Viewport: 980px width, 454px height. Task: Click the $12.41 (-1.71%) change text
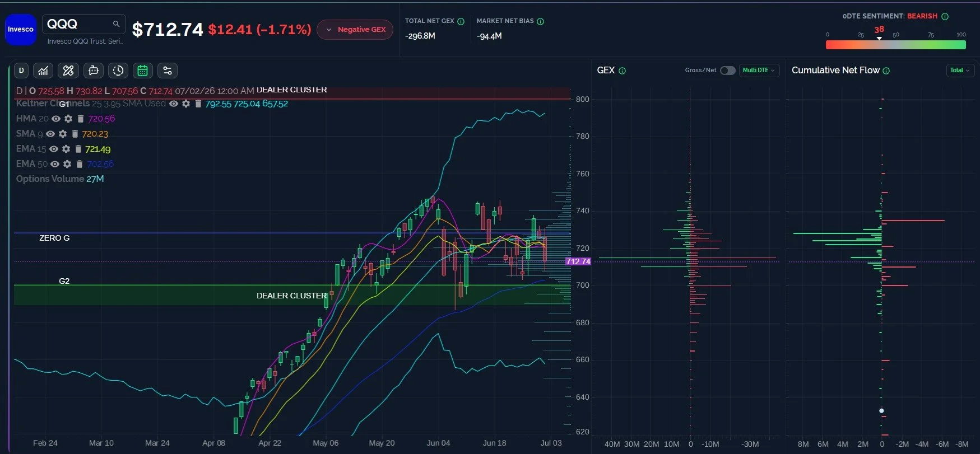click(259, 29)
